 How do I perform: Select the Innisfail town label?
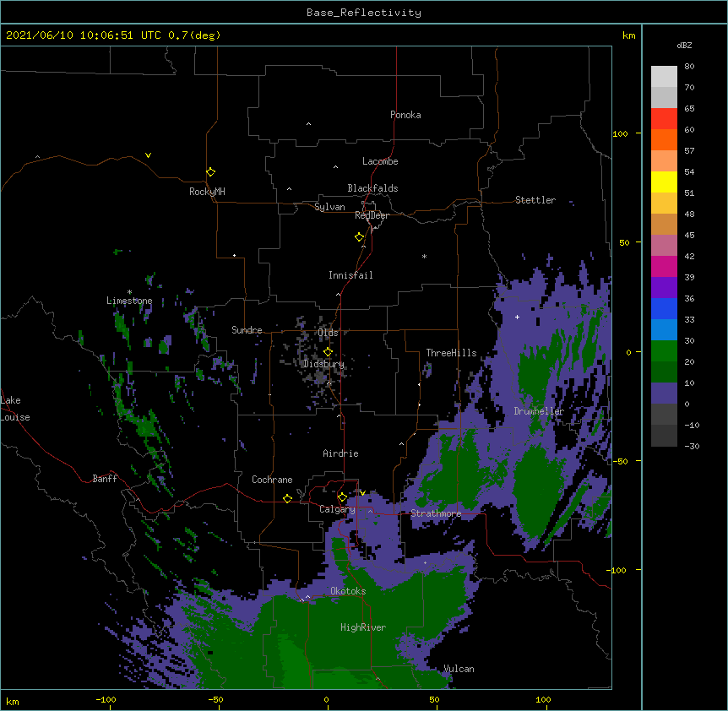350,275
